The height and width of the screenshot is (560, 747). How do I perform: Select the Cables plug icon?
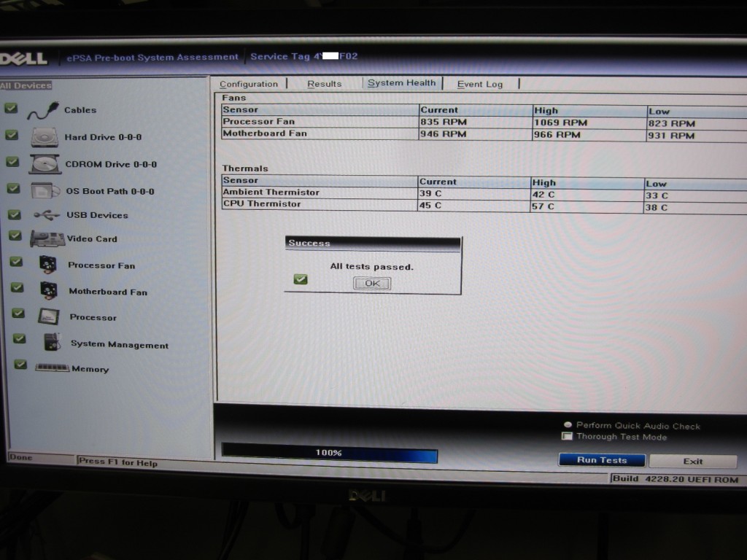[x=43, y=110]
